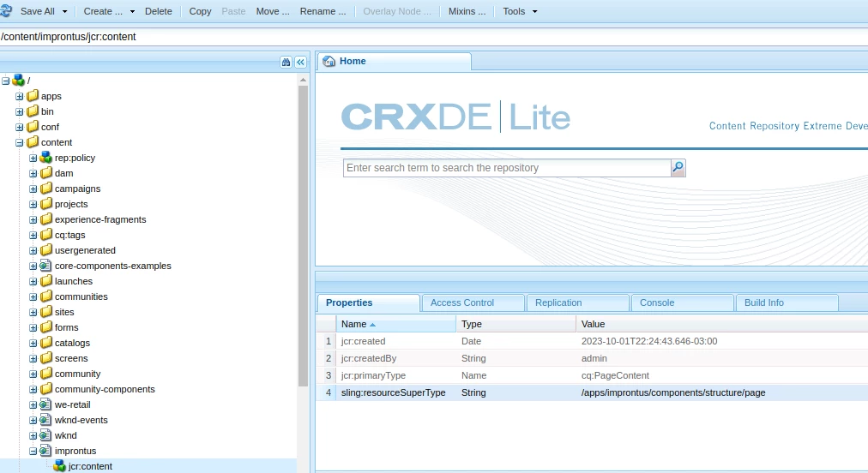This screenshot has width=868, height=473.
Task: Click the bin folder icon
Action: [33, 111]
